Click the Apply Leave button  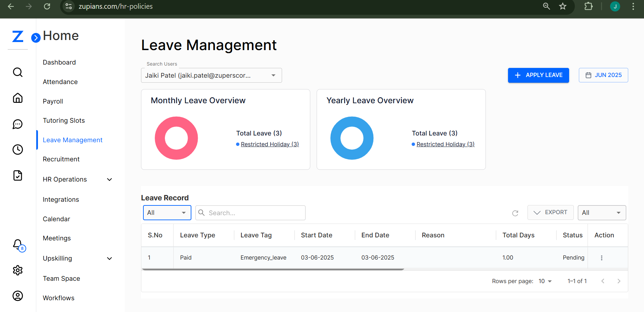tap(538, 75)
